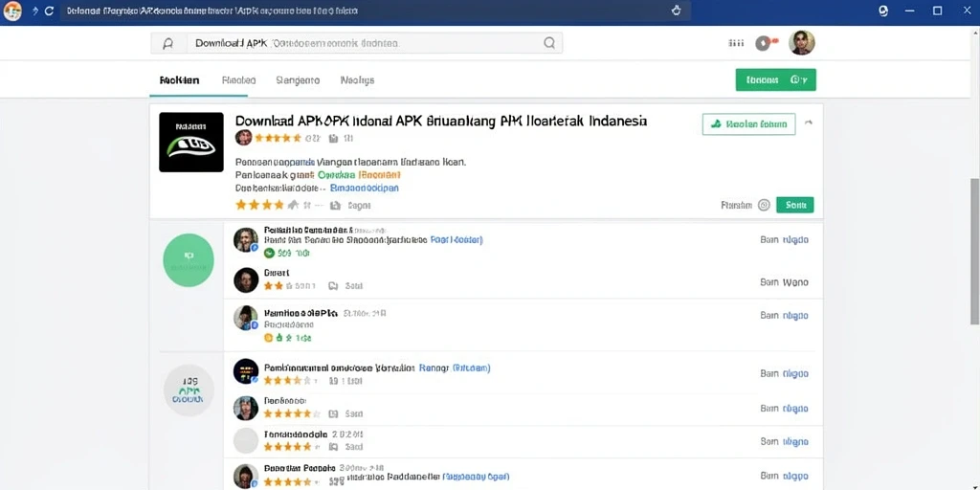Open the blue "Bmaooootipan" link in the main card
This screenshot has width=980, height=490.
pos(365,188)
